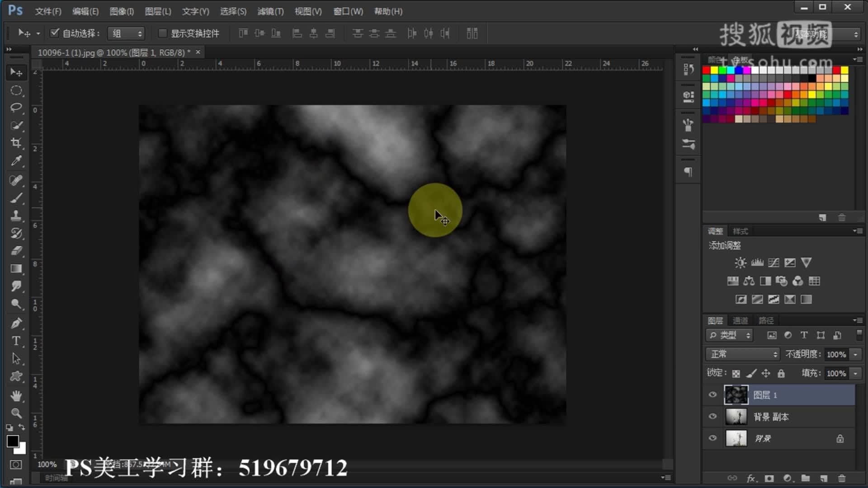868x488 pixels.
Task: Select the Clone Stamp tool
Action: 16,216
